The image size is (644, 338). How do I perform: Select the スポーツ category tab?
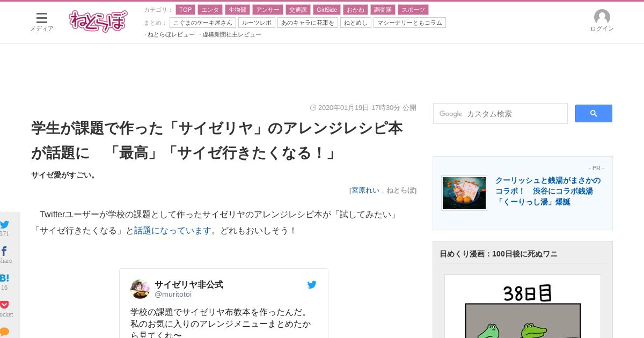pos(413,10)
